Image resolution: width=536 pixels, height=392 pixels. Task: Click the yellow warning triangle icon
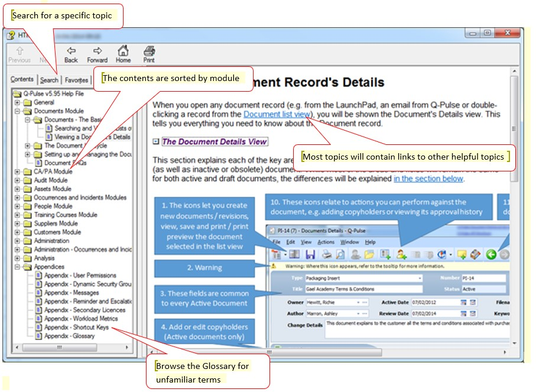click(x=274, y=266)
